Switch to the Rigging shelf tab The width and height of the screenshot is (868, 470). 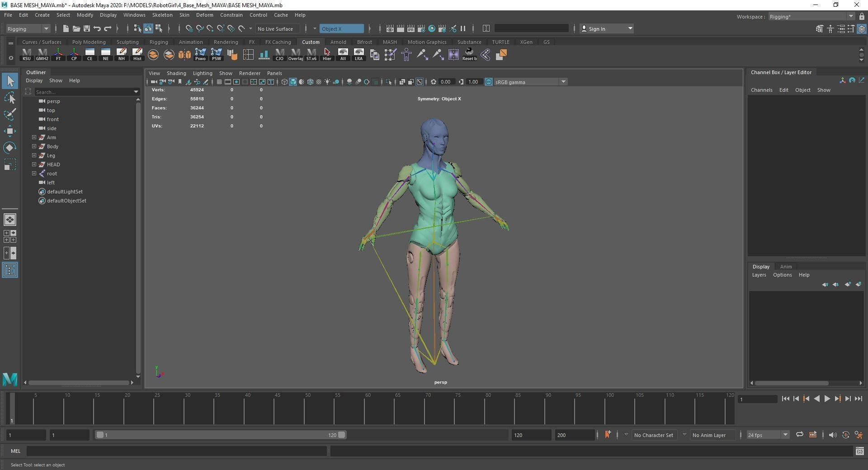coord(159,42)
